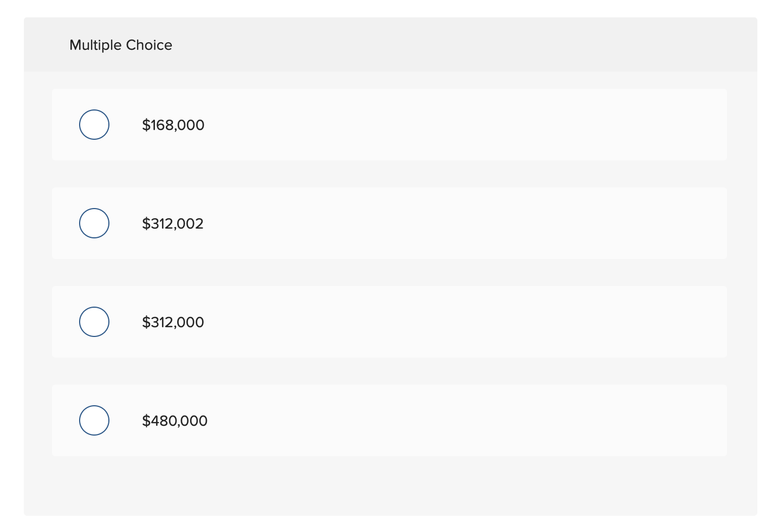Select the $168,000 radio button
The width and height of the screenshot is (766, 532).
[94, 125]
